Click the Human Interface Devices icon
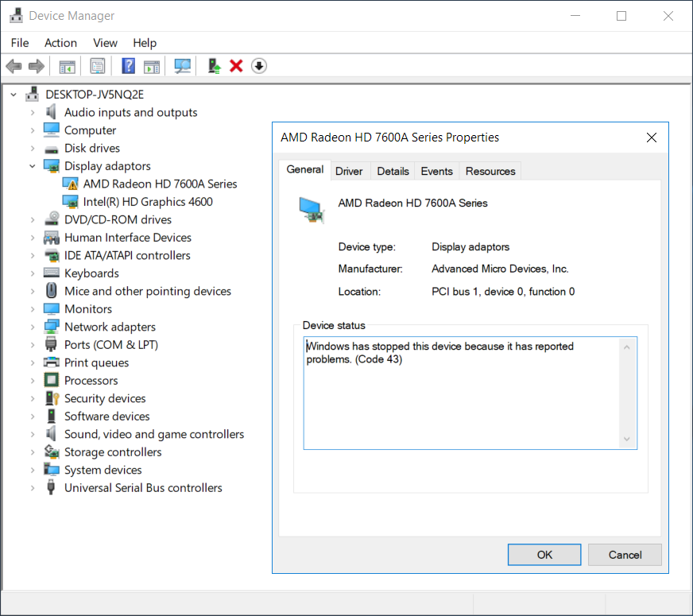 pyautogui.click(x=52, y=238)
